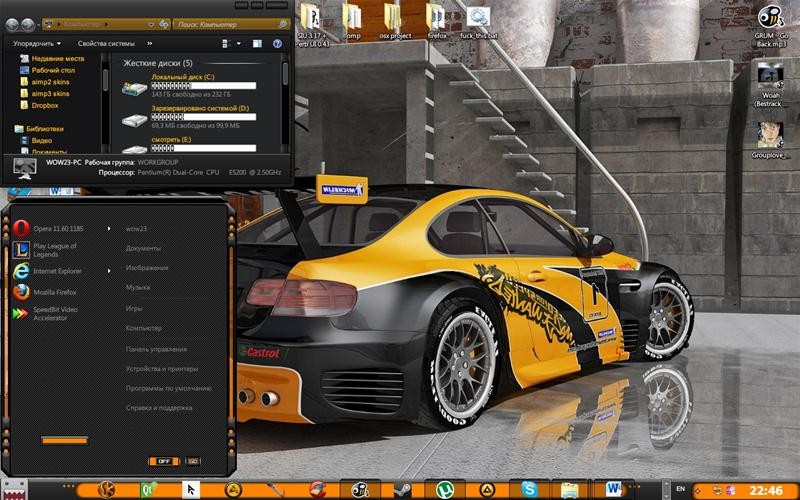This screenshot has height=500, width=800.
Task: Select Локальный диск (C:) drive
Action: tap(189, 86)
